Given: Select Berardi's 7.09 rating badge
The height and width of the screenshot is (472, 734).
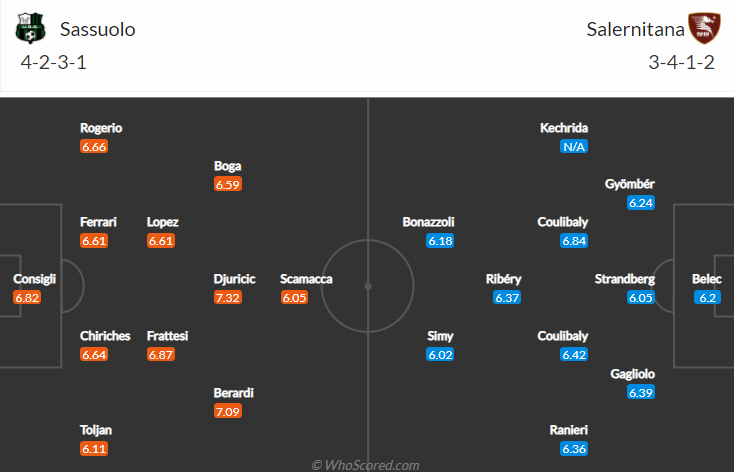Looking at the screenshot, I should pos(228,412).
